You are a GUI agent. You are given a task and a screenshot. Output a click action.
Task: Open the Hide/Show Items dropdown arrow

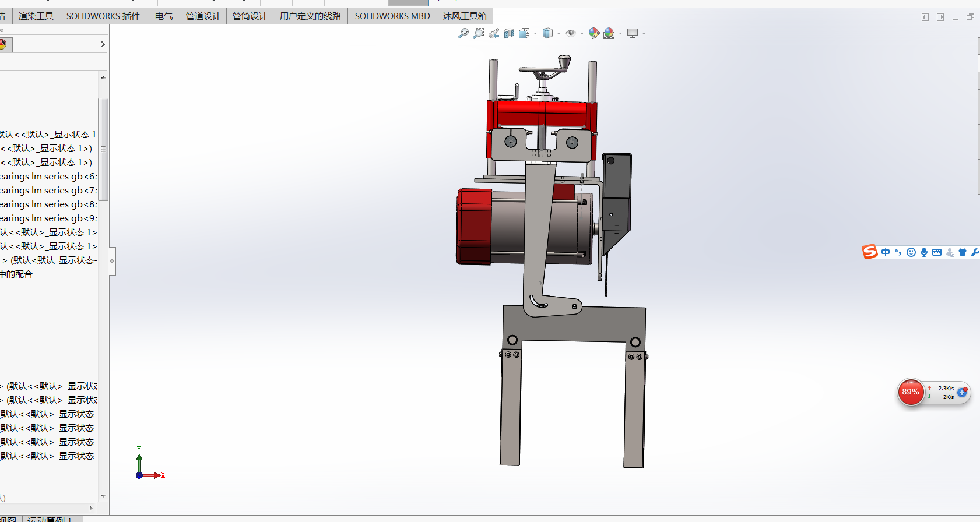click(582, 34)
